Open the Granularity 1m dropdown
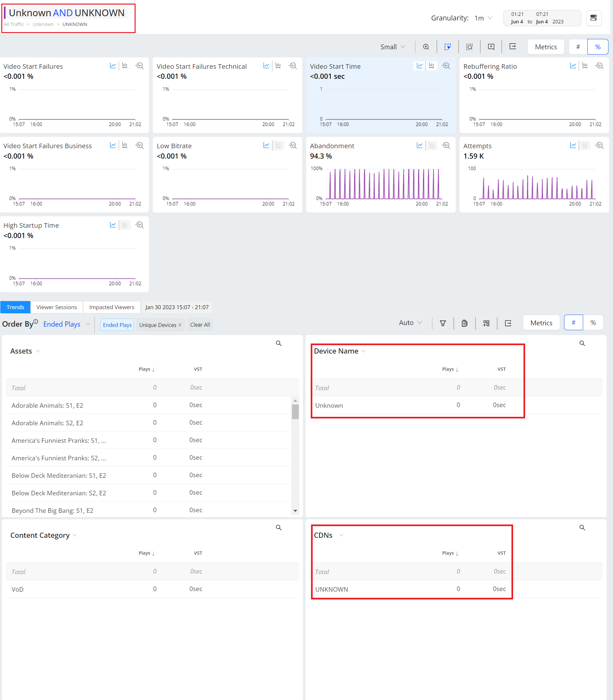This screenshot has width=613, height=700. tap(483, 18)
